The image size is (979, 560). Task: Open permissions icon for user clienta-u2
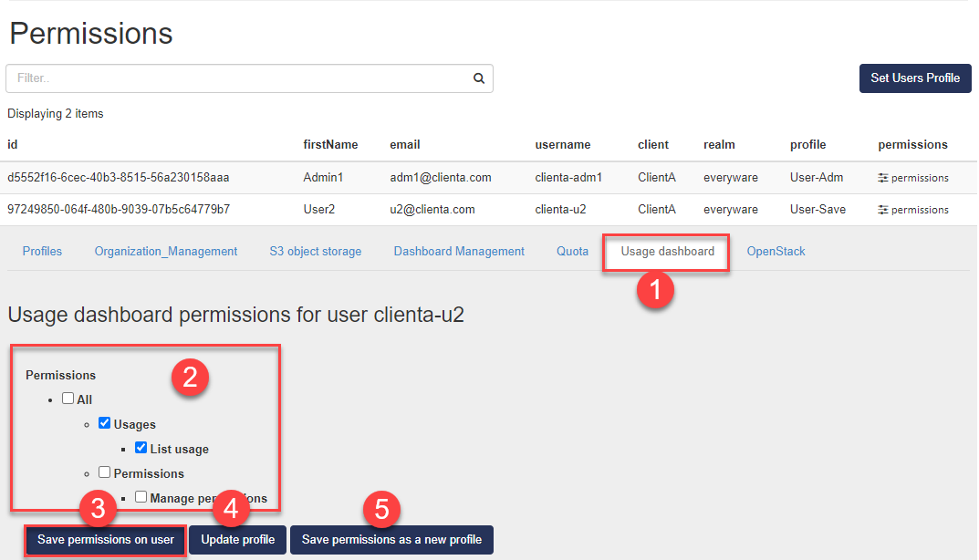point(882,210)
